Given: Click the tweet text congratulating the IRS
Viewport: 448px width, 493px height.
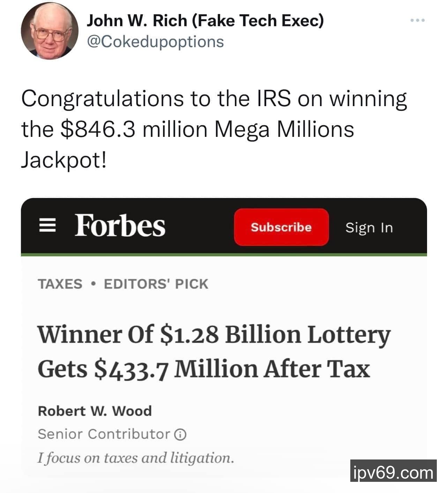Looking at the screenshot, I should (x=214, y=129).
